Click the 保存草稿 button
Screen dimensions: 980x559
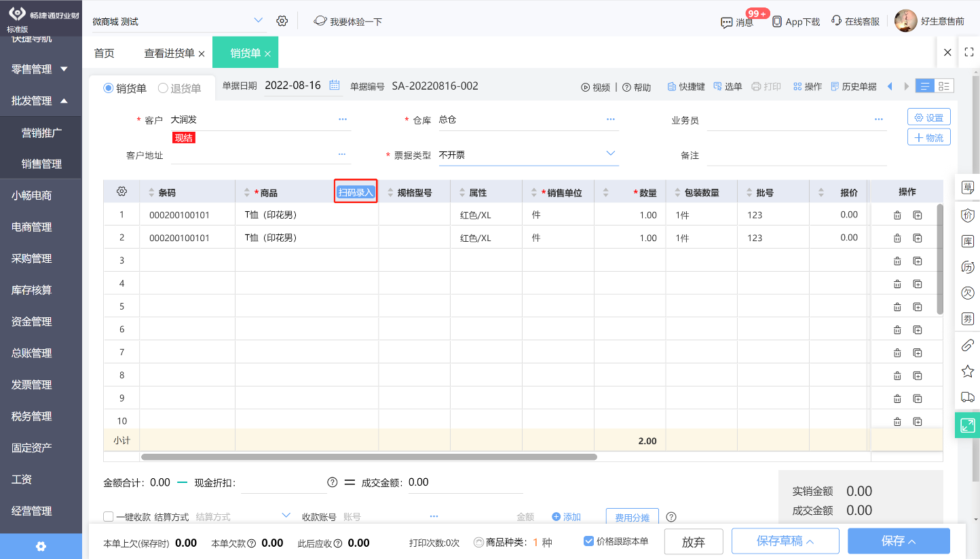pos(785,541)
